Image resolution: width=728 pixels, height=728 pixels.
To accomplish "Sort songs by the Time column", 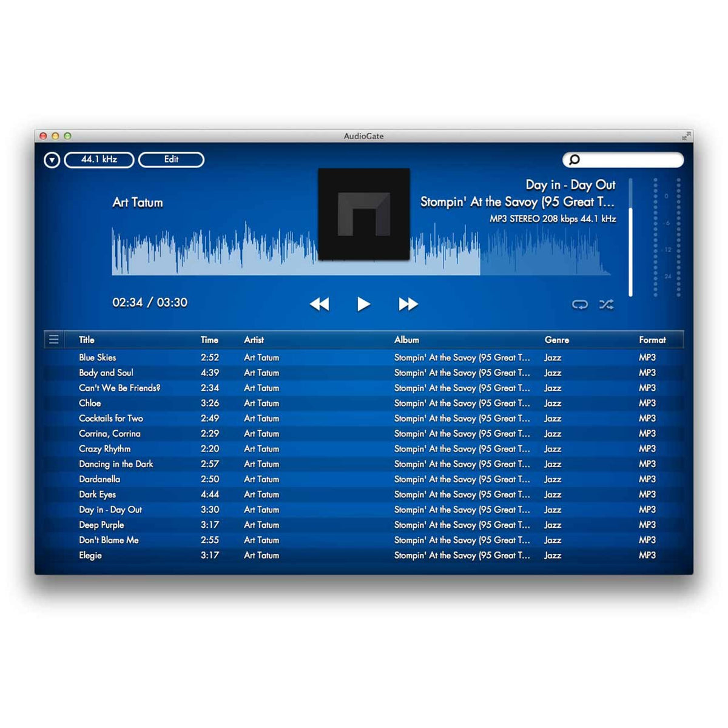I will [209, 340].
